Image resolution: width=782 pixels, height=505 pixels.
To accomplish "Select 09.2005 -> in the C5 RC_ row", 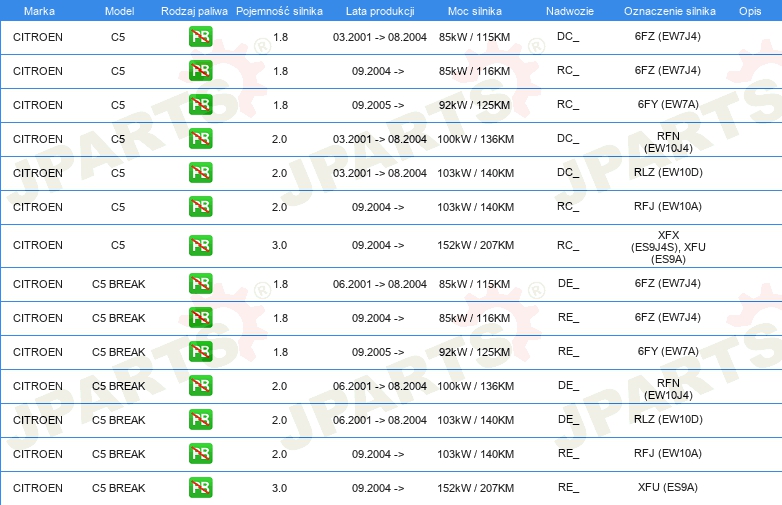I will tap(378, 105).
